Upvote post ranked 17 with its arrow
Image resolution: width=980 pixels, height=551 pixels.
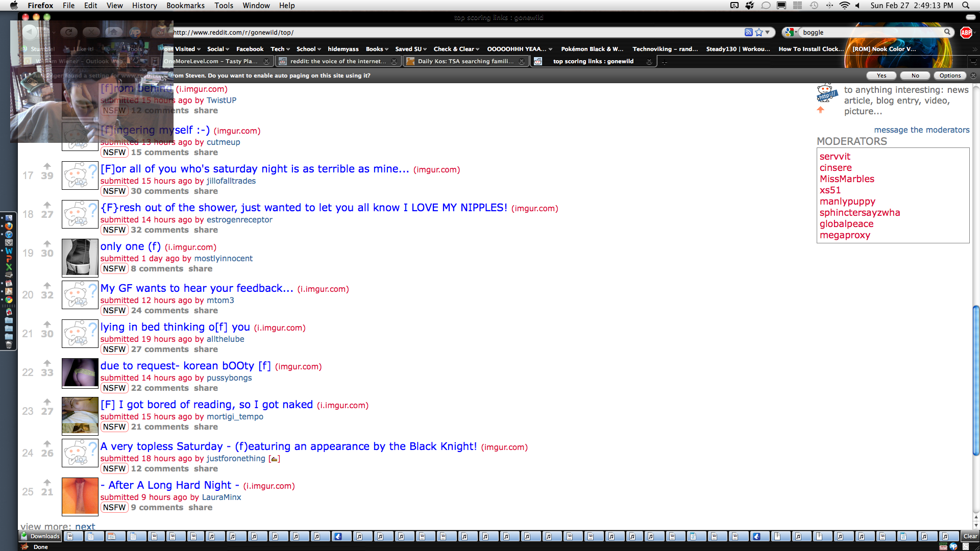[x=47, y=166]
